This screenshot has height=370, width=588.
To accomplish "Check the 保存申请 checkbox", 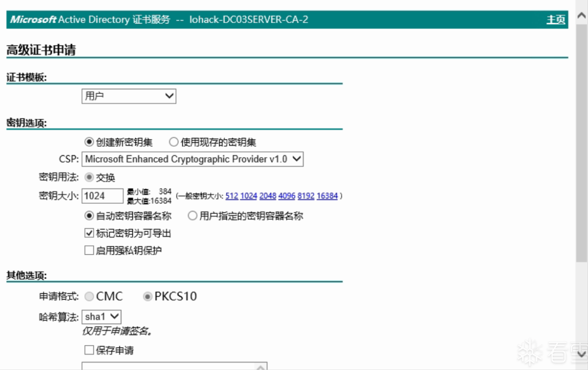I will pos(89,350).
